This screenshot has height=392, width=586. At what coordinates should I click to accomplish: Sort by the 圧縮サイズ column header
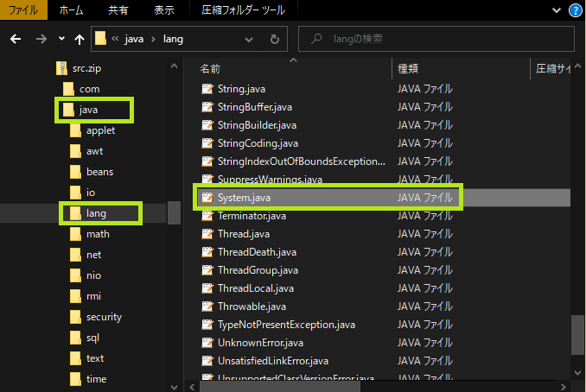(552, 69)
